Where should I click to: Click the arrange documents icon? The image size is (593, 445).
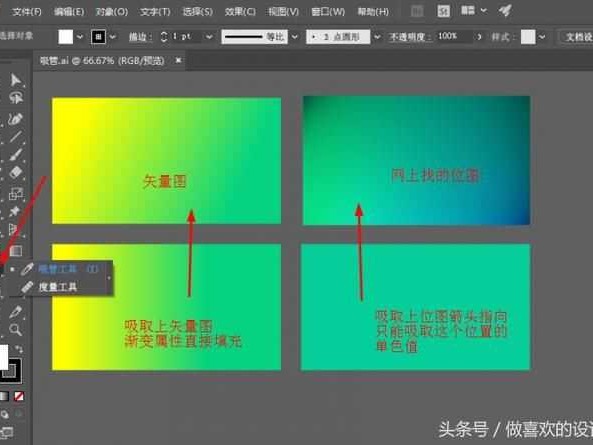coord(468,10)
